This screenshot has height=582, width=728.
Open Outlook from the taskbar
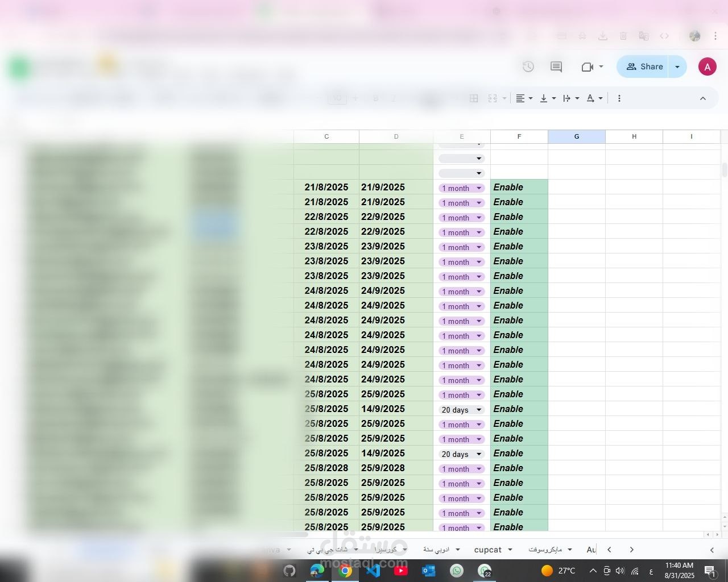(428, 571)
